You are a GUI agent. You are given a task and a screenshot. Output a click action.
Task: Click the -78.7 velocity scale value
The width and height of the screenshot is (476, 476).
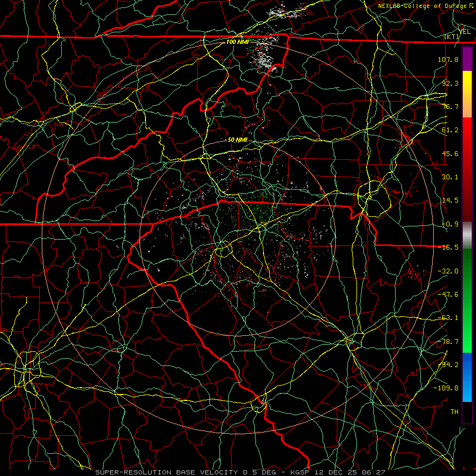[448, 342]
